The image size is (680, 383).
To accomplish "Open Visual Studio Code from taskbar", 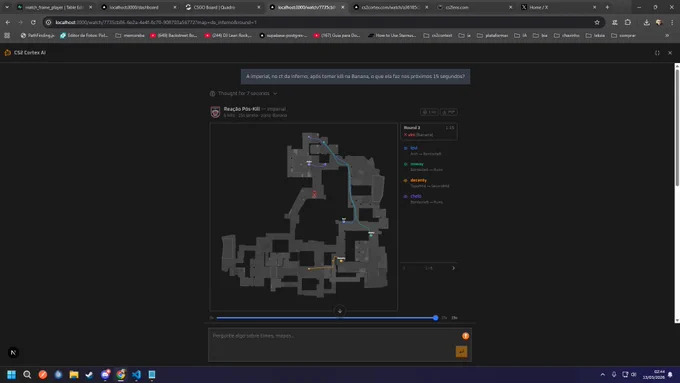I will 136,374.
